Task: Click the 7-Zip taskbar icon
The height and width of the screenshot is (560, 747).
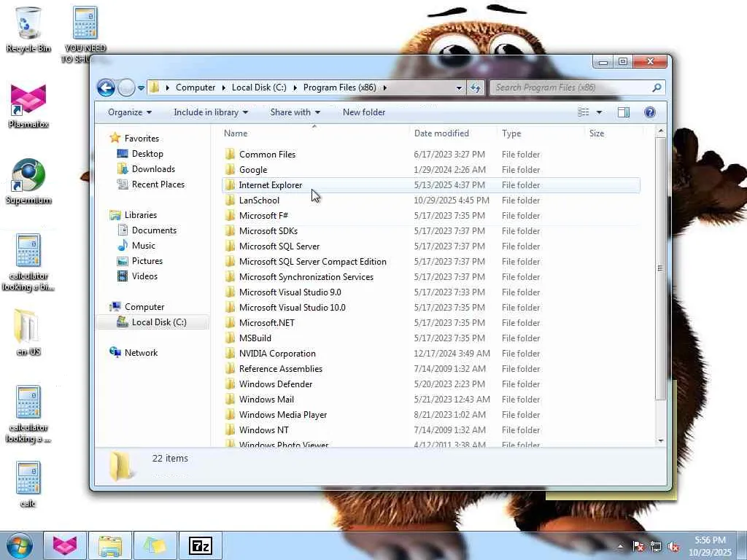Action: click(201, 545)
